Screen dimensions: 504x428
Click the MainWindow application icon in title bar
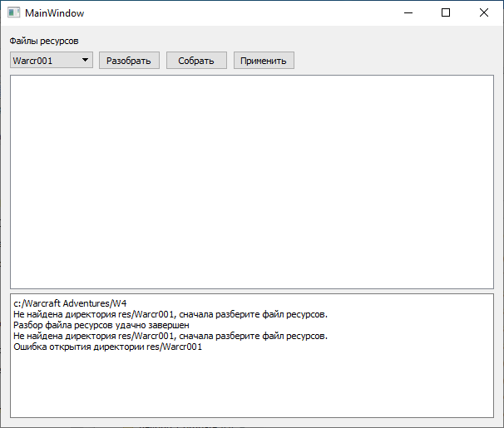pyautogui.click(x=13, y=12)
